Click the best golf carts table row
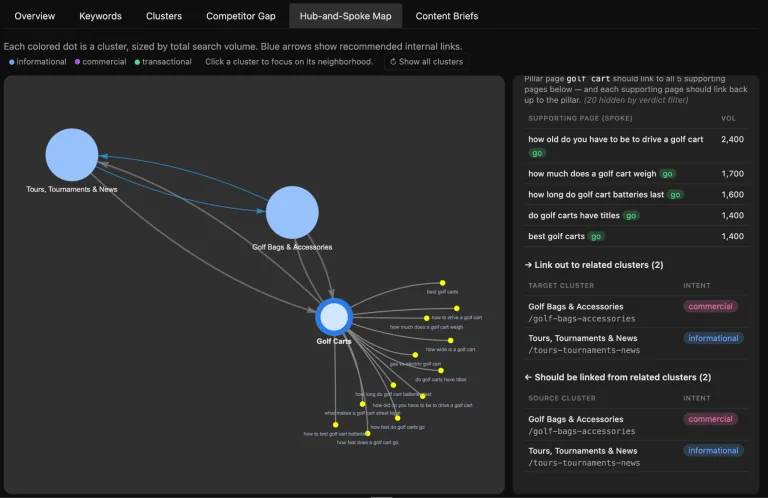 (636, 236)
